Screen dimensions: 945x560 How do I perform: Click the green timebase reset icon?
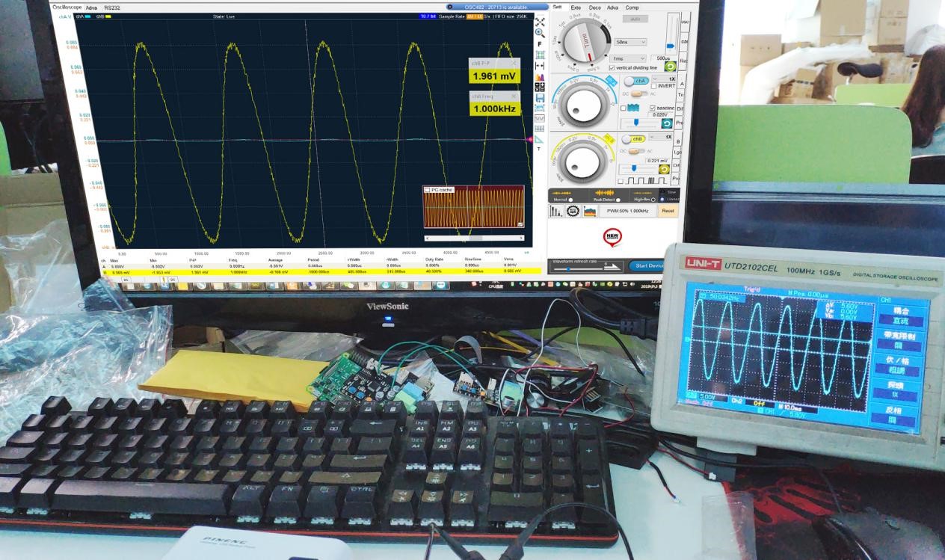click(x=670, y=67)
